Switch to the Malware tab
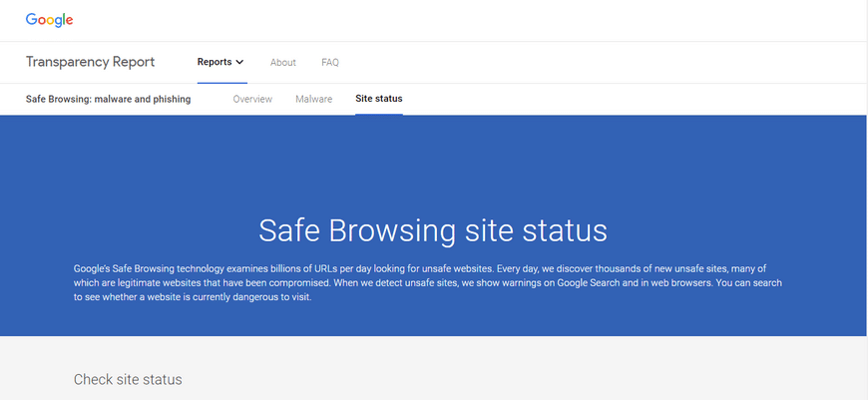Viewport: 868px width, 400px height. [314, 99]
